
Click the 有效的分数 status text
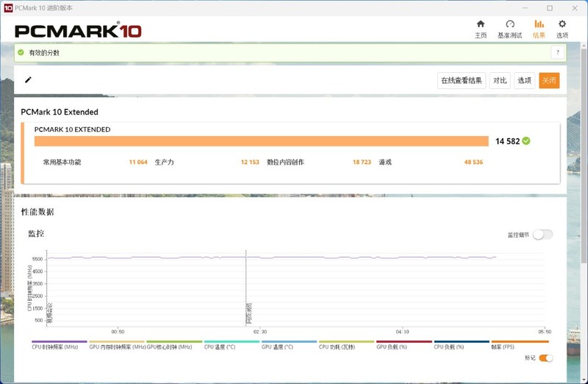pos(44,52)
